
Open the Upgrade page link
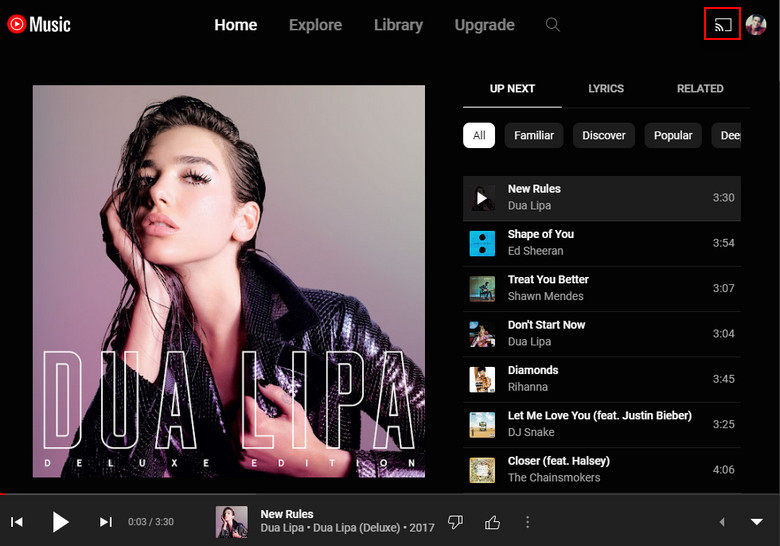(x=484, y=25)
